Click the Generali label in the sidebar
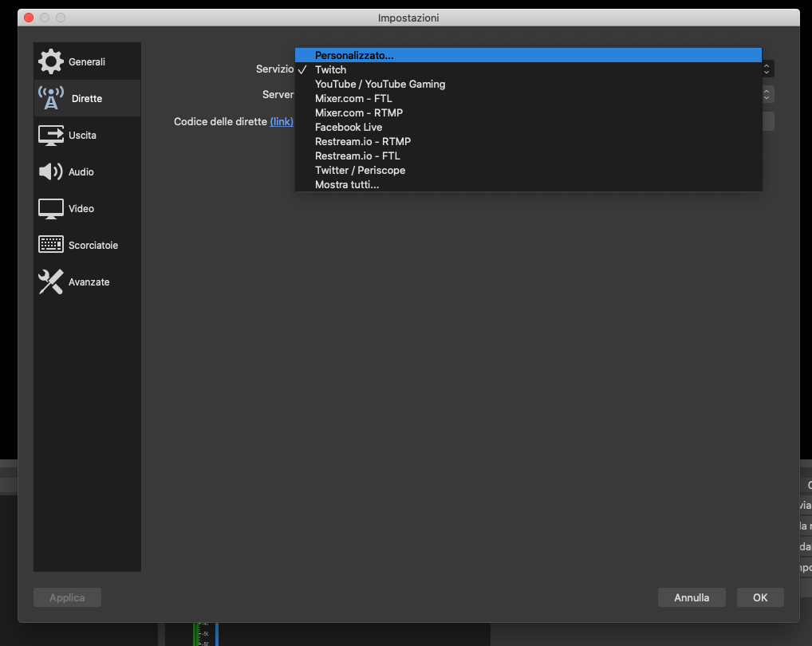The image size is (812, 646). click(86, 61)
